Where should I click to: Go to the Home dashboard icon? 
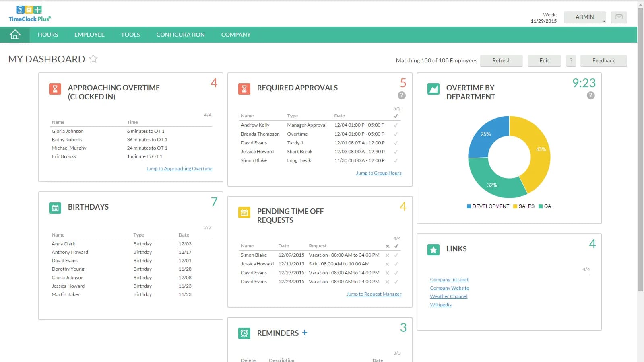point(15,35)
